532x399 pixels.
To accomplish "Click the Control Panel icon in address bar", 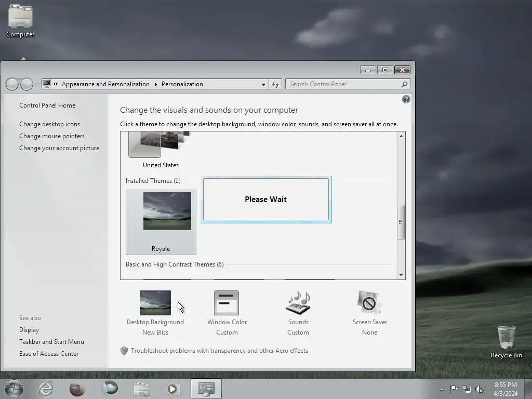I will pyautogui.click(x=47, y=84).
